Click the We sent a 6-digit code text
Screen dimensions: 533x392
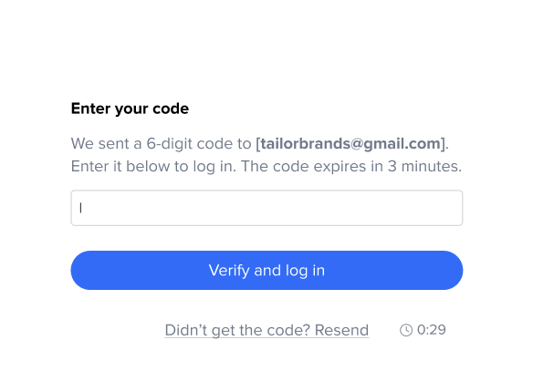pyautogui.click(x=161, y=143)
